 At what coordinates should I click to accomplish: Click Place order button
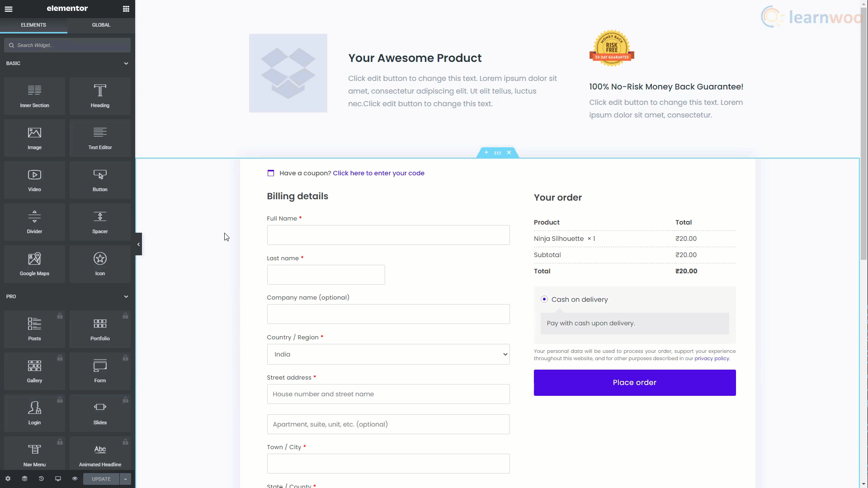tap(634, 383)
